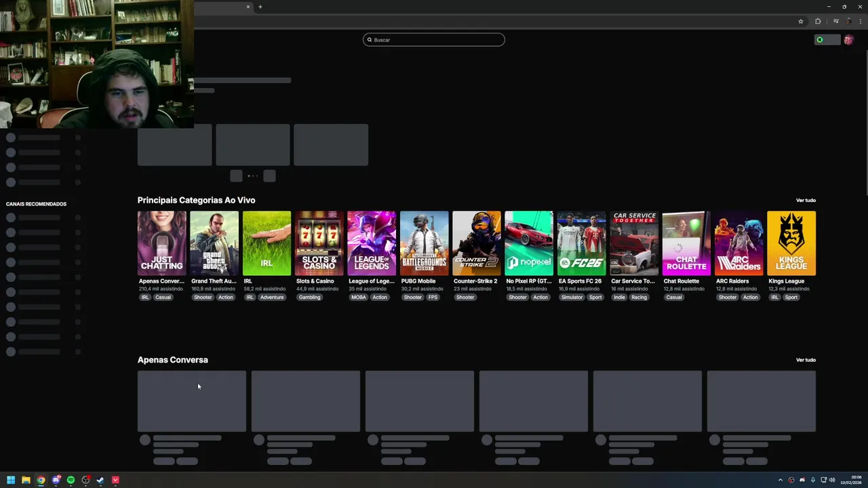Click 'Ver tudo' next to Apenas Conversa
Image resolution: width=868 pixels, height=488 pixels.
[x=806, y=360]
